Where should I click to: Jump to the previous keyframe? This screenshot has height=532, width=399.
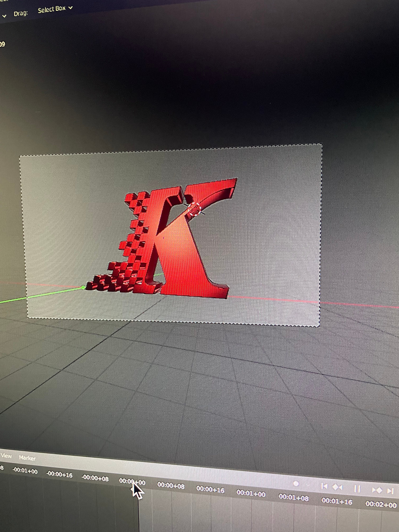(x=337, y=487)
